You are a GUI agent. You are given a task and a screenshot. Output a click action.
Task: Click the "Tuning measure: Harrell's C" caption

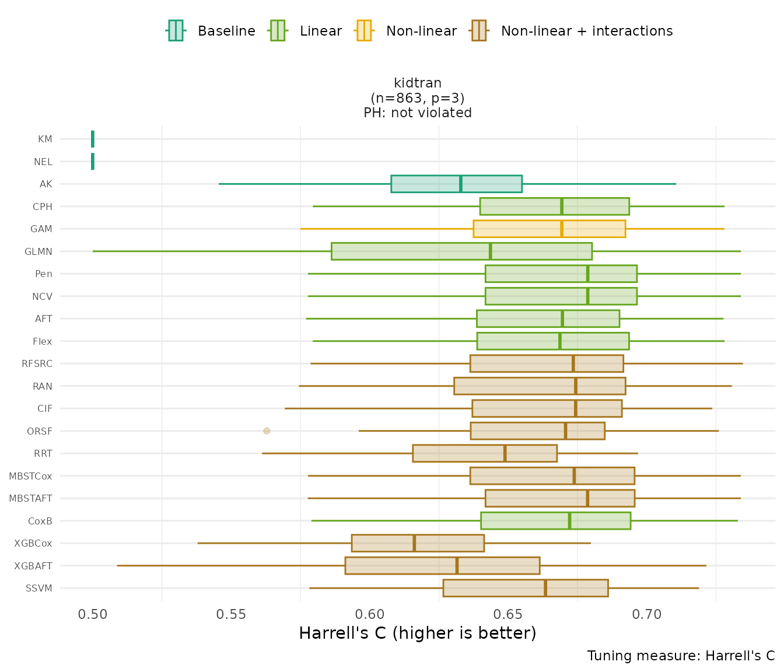[681, 656]
